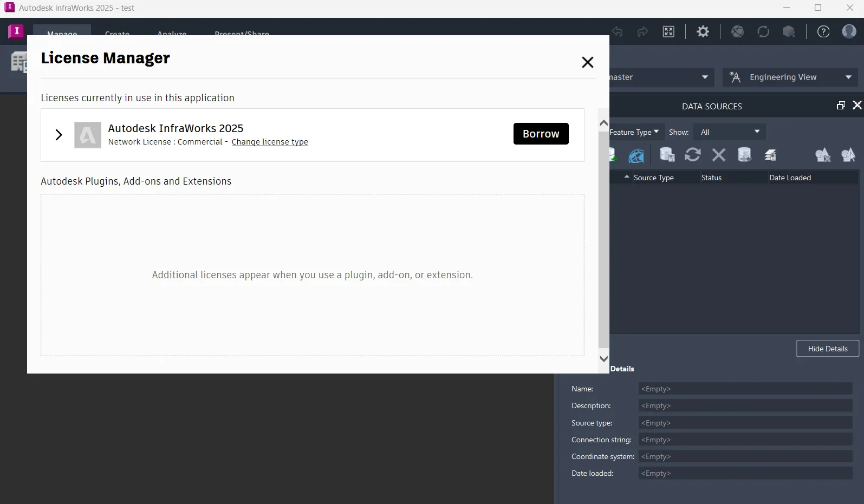The height and width of the screenshot is (504, 864).
Task: Click the Help question mark icon
Action: pyautogui.click(x=823, y=31)
